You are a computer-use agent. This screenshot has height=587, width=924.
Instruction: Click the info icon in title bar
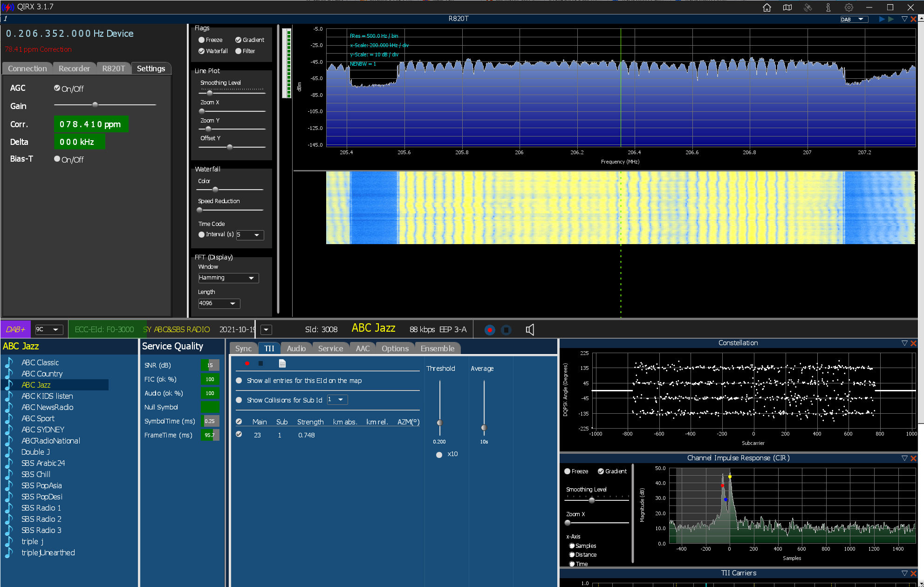click(x=828, y=7)
